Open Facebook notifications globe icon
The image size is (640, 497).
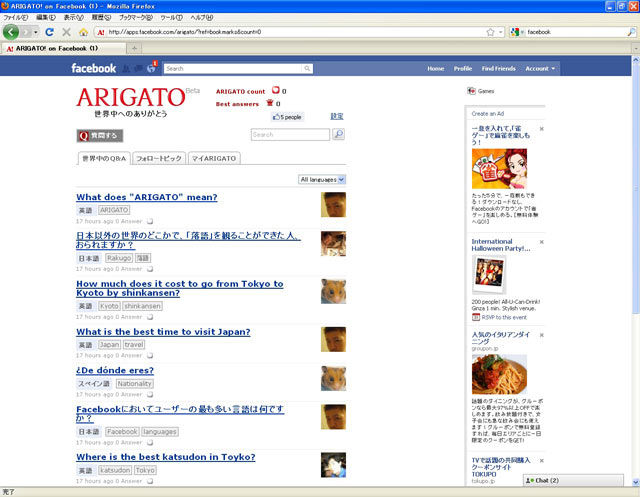tap(151, 68)
